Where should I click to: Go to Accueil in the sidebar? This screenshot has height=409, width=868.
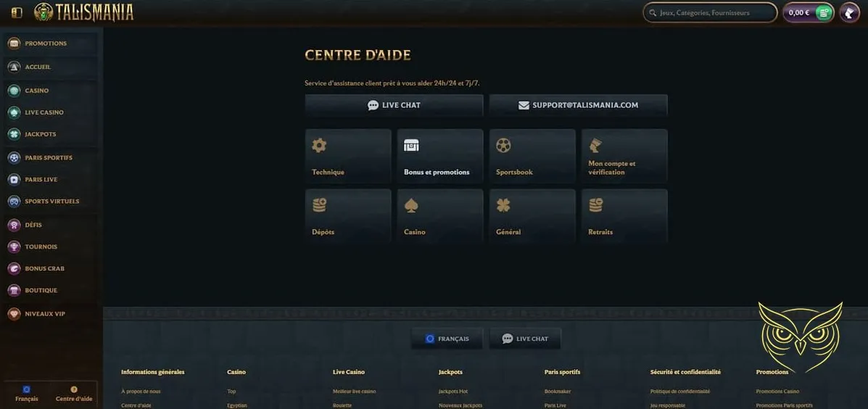(x=50, y=67)
